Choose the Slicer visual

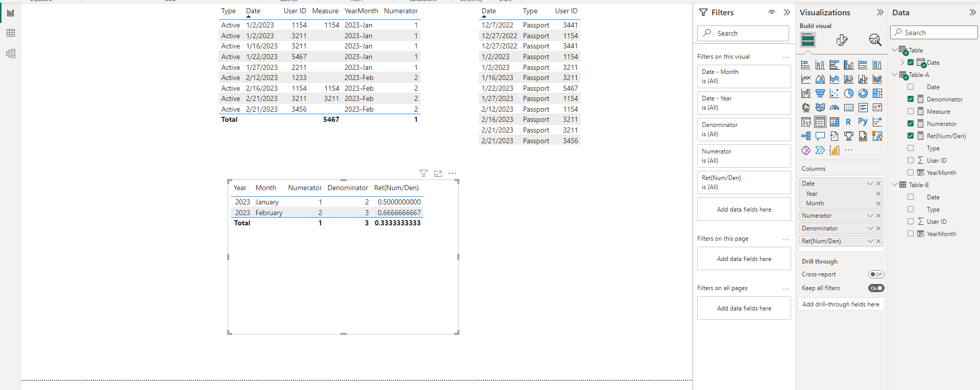pyautogui.click(x=806, y=122)
